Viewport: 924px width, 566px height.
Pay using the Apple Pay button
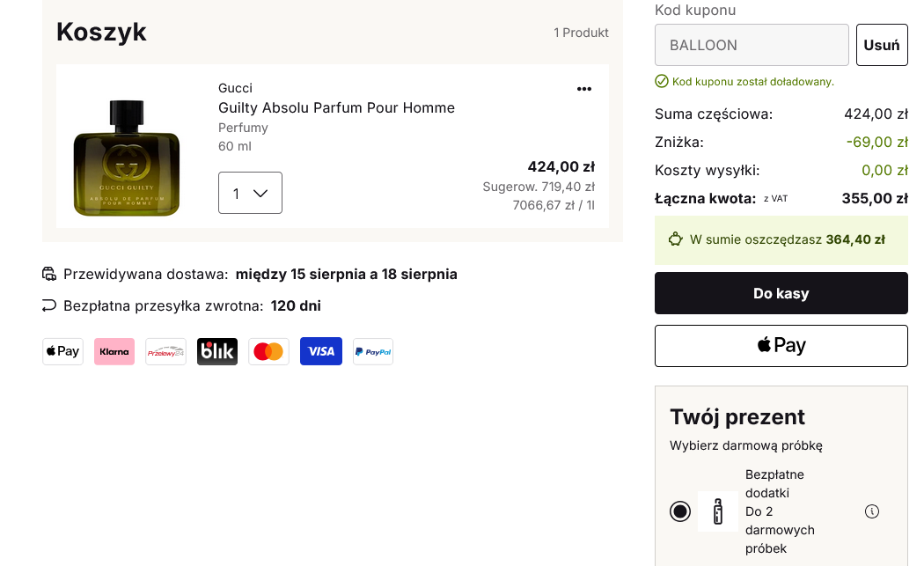pyautogui.click(x=781, y=345)
